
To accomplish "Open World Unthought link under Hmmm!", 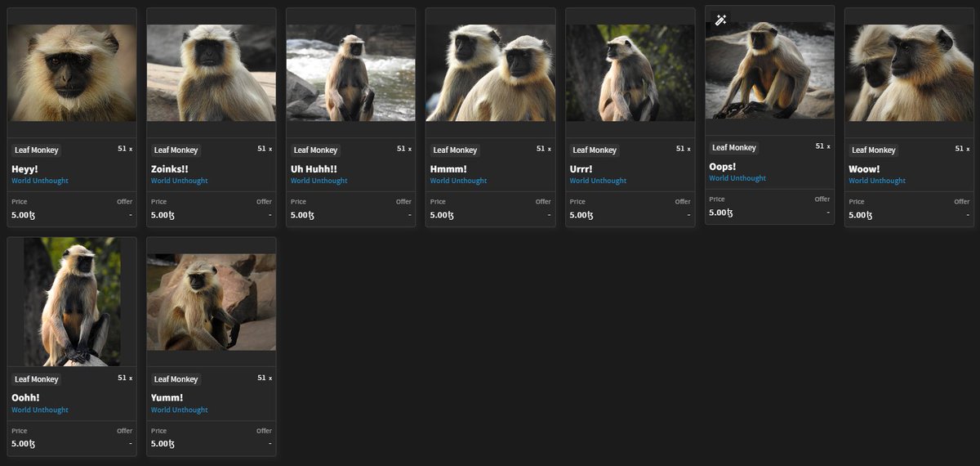I will [459, 181].
